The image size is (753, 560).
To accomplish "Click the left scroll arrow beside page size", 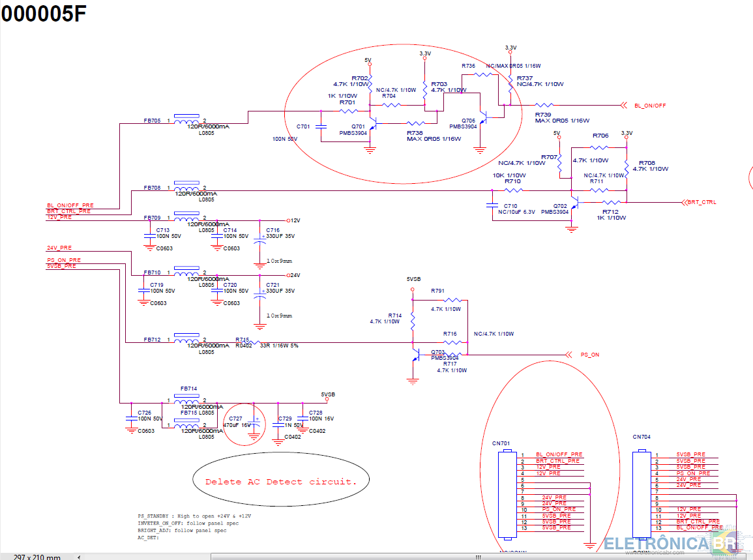I will pyautogui.click(x=79, y=557).
